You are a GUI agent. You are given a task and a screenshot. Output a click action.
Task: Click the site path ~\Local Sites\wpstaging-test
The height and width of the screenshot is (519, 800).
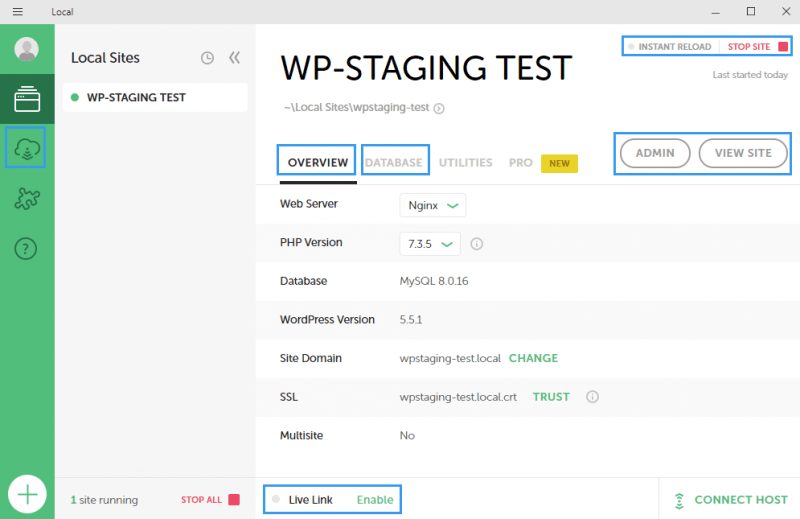click(x=357, y=108)
